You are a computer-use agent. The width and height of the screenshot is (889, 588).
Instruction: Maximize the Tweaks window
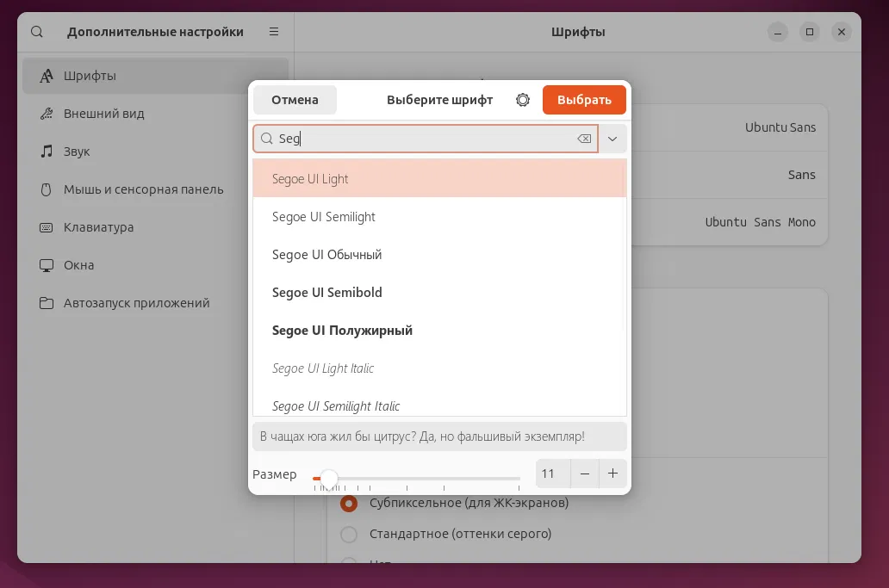tap(810, 33)
